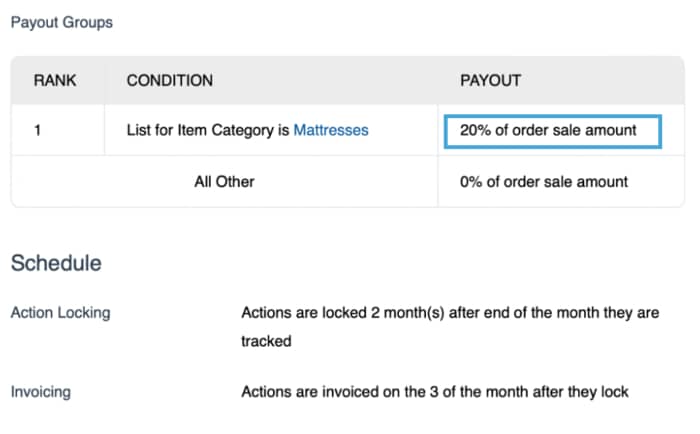Click the CONDITION column header

169,80
